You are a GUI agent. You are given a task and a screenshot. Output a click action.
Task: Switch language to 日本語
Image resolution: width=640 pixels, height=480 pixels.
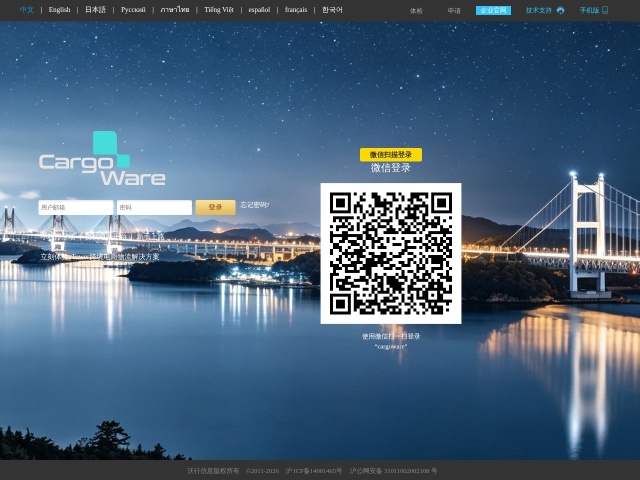[95, 10]
